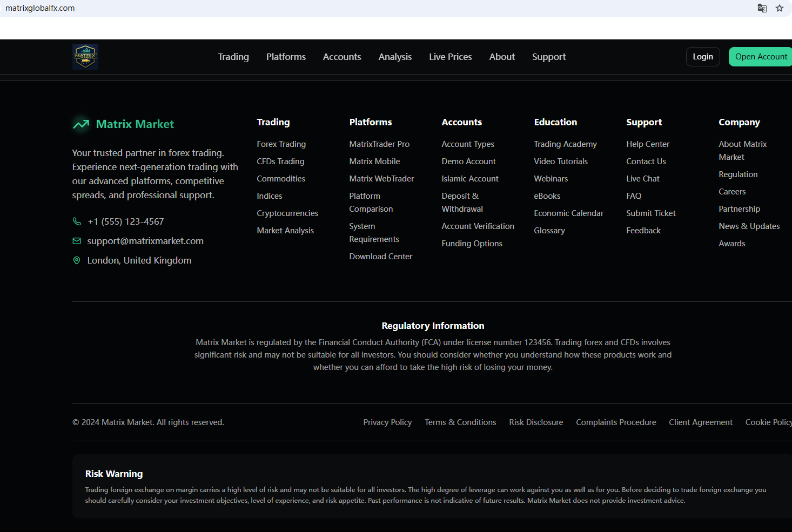Click the Matrix shield logo in header
The height and width of the screenshot is (532, 792).
tap(85, 57)
